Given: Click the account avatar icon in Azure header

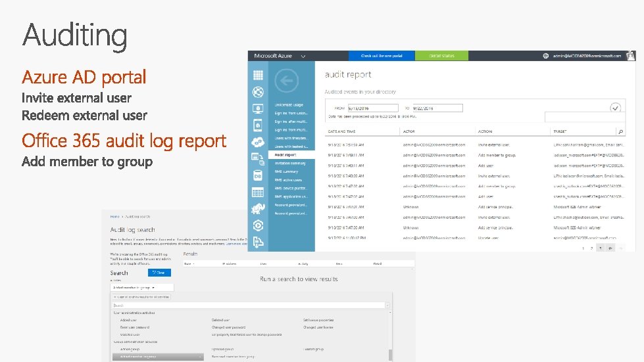Looking at the screenshot, I should point(630,56).
